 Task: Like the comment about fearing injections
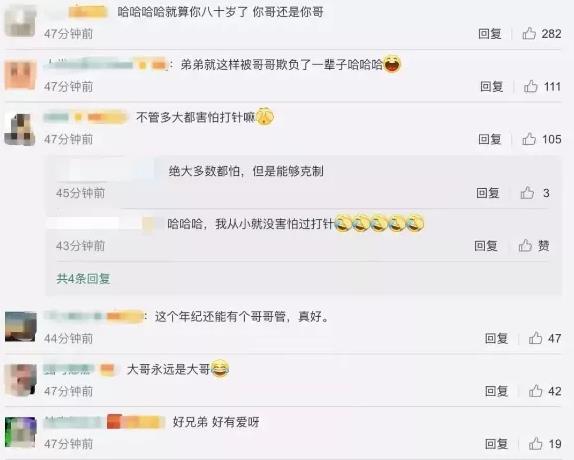(529, 139)
